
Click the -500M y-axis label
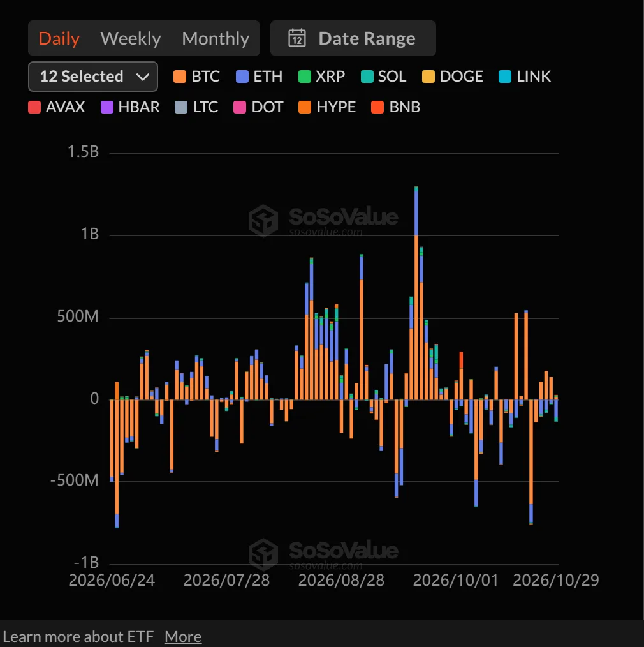coord(74,480)
